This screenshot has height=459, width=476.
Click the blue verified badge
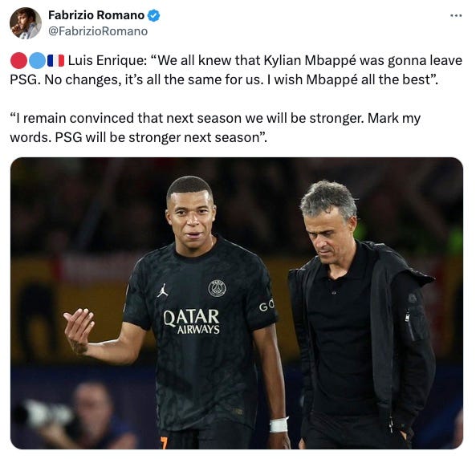(153, 15)
